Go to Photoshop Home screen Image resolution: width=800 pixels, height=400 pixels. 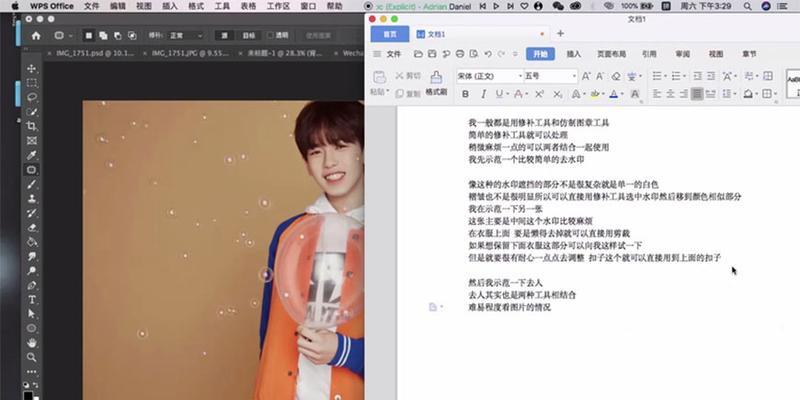(36, 36)
